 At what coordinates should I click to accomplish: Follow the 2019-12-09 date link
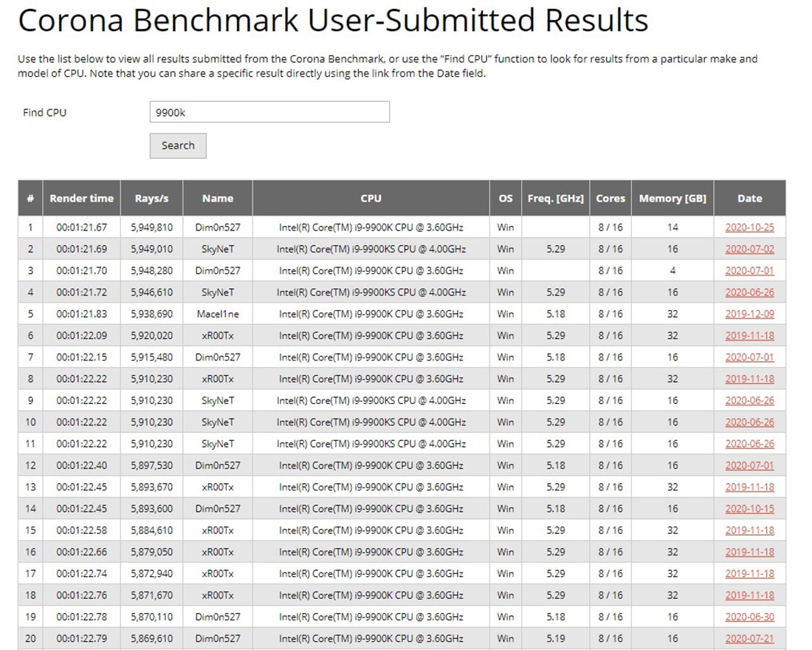pos(749,314)
